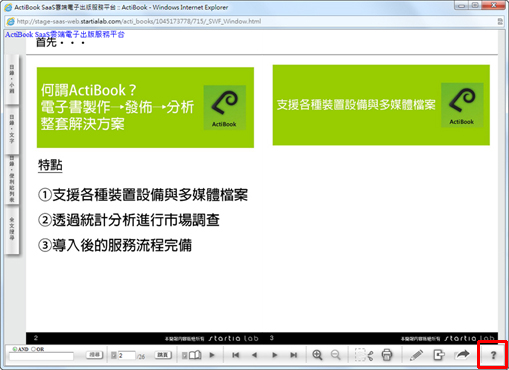Click the open book spread-view icon
This screenshot has height=370, width=509.
[195, 355]
